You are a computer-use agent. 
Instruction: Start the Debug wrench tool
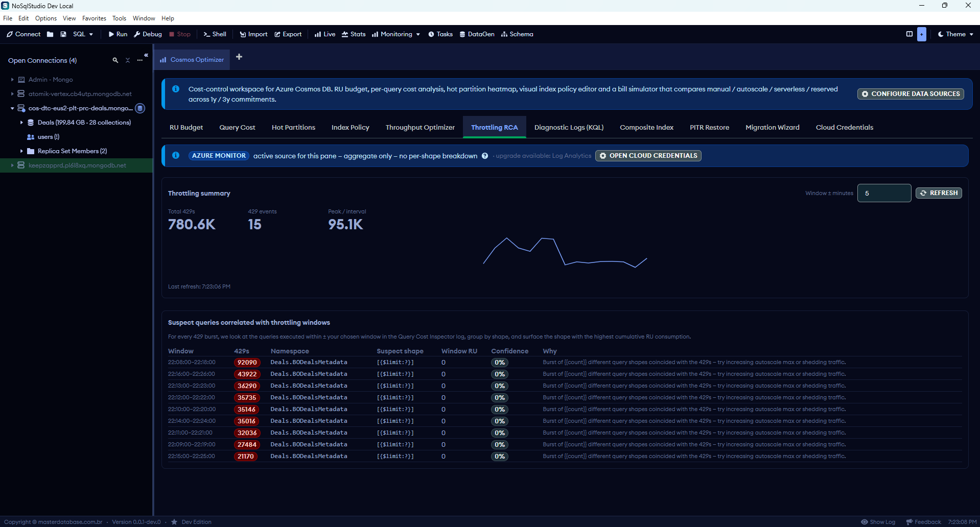(x=148, y=34)
